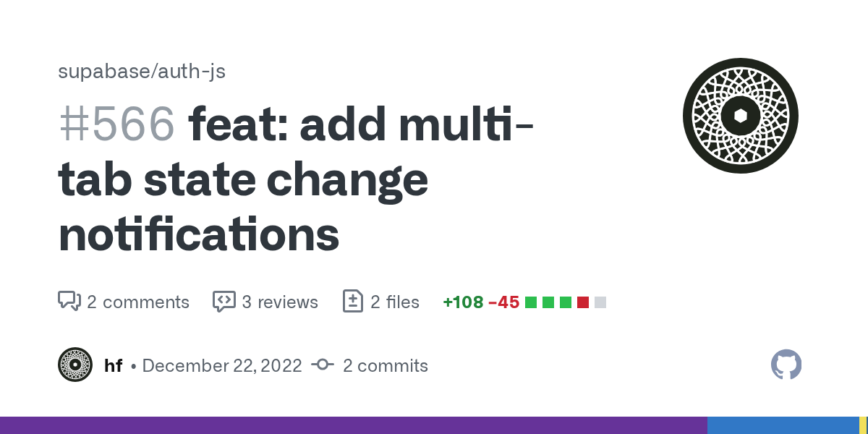Click the +108 additions count
868x434 pixels.
point(463,302)
